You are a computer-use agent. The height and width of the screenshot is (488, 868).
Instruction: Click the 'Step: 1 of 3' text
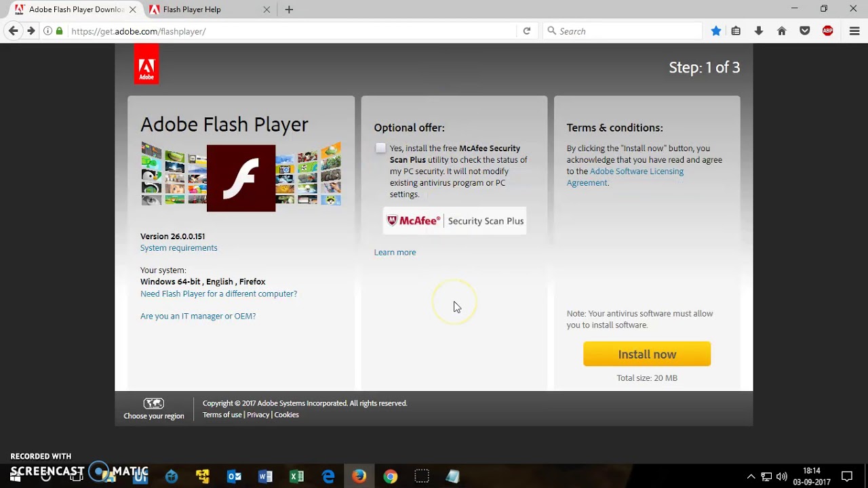(x=705, y=67)
